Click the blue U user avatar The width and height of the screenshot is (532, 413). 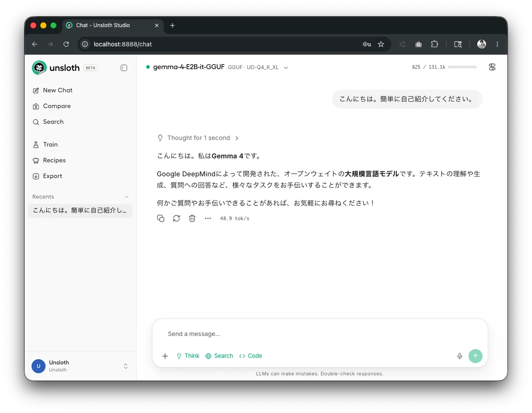39,366
